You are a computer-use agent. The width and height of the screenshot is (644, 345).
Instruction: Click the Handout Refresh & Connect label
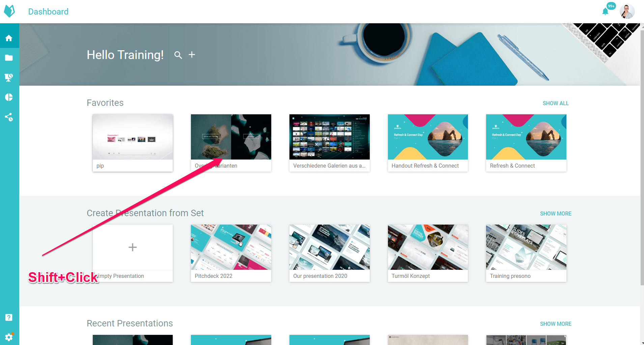(x=425, y=166)
